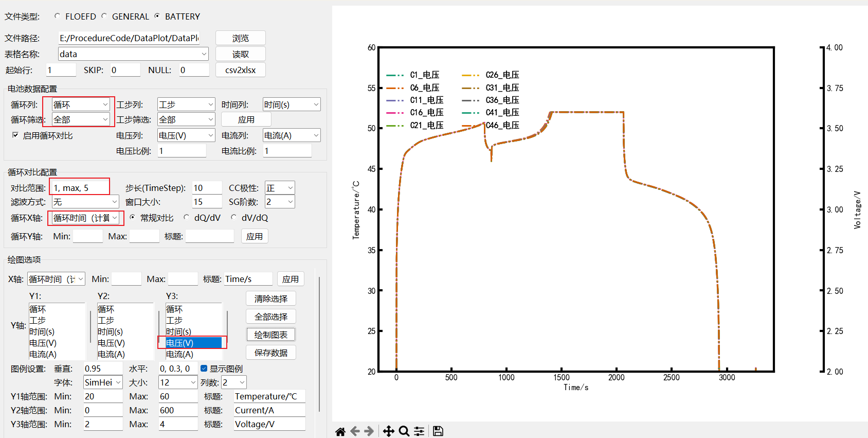Open the Configure subplots tool
Viewport: 868px width, 438px height.
420,431
